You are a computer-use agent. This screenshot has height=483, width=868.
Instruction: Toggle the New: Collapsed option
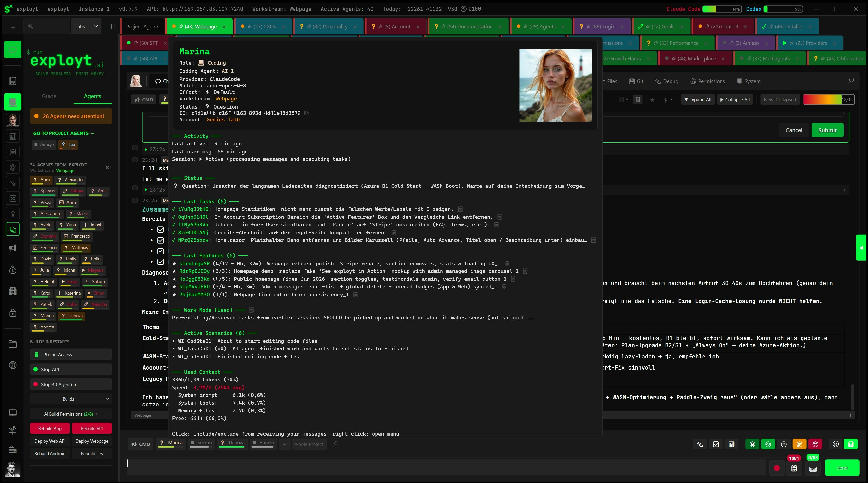point(780,100)
